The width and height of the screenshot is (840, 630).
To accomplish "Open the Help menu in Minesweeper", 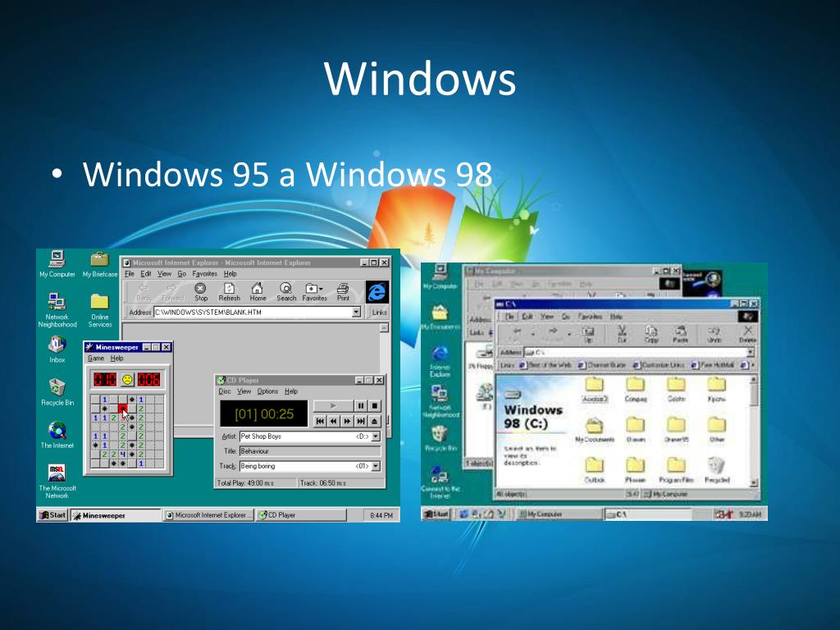I will tap(116, 358).
